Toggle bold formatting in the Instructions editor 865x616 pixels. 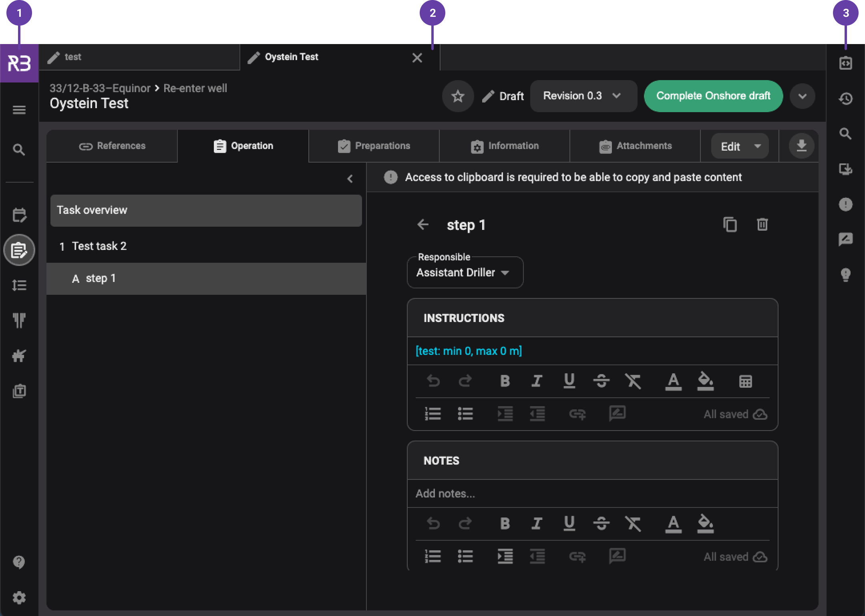pos(505,381)
